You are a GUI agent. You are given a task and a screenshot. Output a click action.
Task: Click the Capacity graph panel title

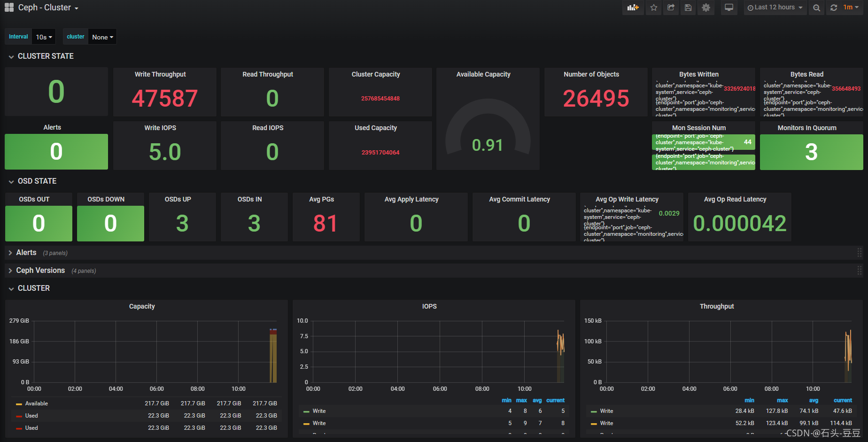(142, 306)
